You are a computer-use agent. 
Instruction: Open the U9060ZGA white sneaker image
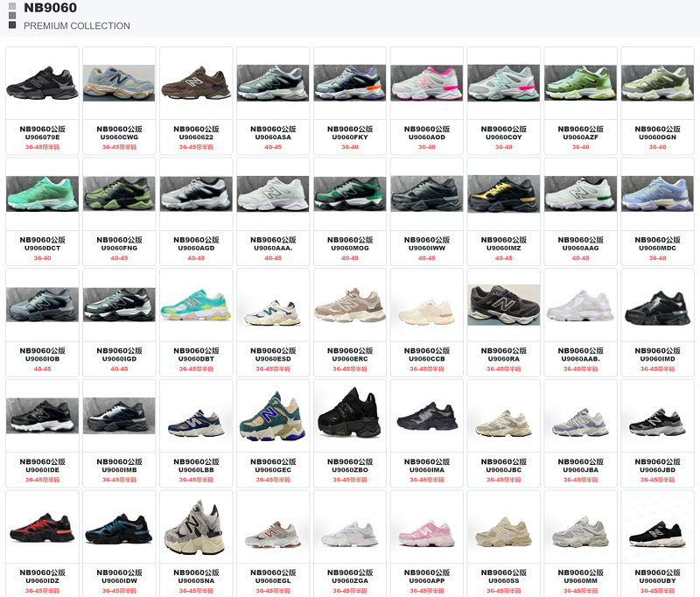coord(350,534)
